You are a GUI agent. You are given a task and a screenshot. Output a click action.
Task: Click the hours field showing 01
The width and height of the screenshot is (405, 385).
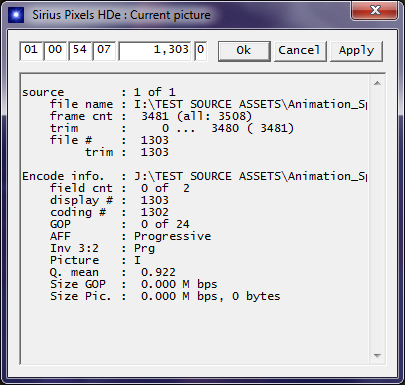tap(31, 51)
